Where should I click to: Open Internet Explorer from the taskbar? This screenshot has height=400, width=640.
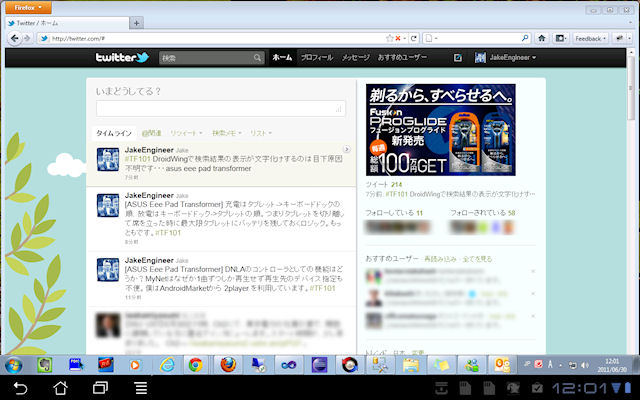[167, 365]
